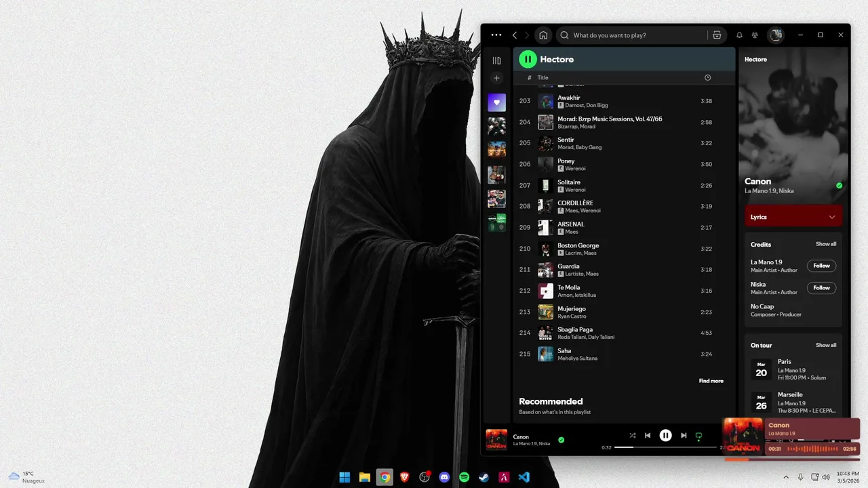Select track 212 Te Molla
This screenshot has height=488, width=868.
point(624,291)
